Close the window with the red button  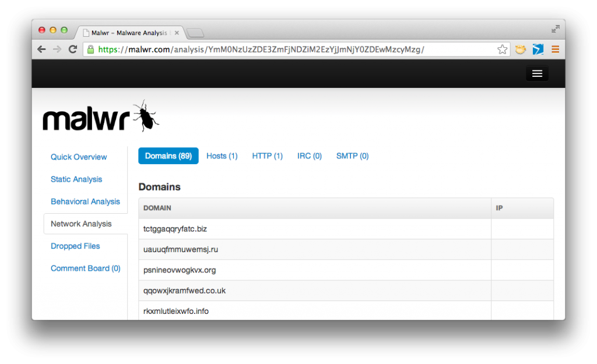(42, 30)
